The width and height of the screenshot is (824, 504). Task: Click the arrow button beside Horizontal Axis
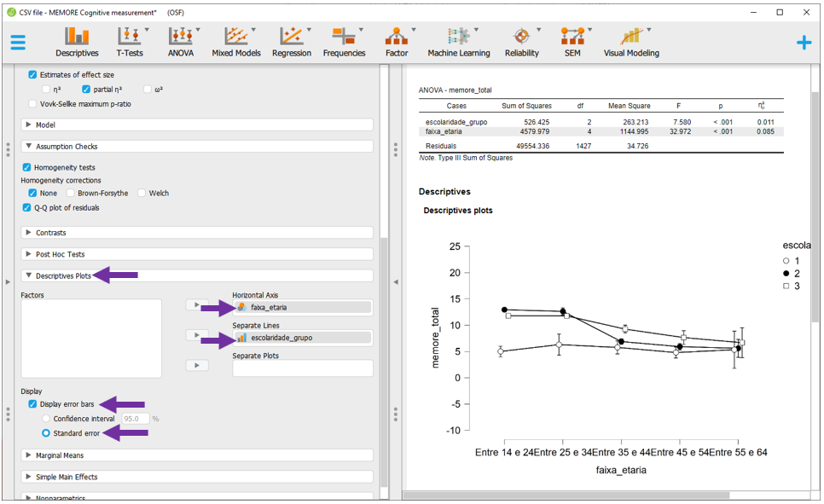tap(197, 305)
